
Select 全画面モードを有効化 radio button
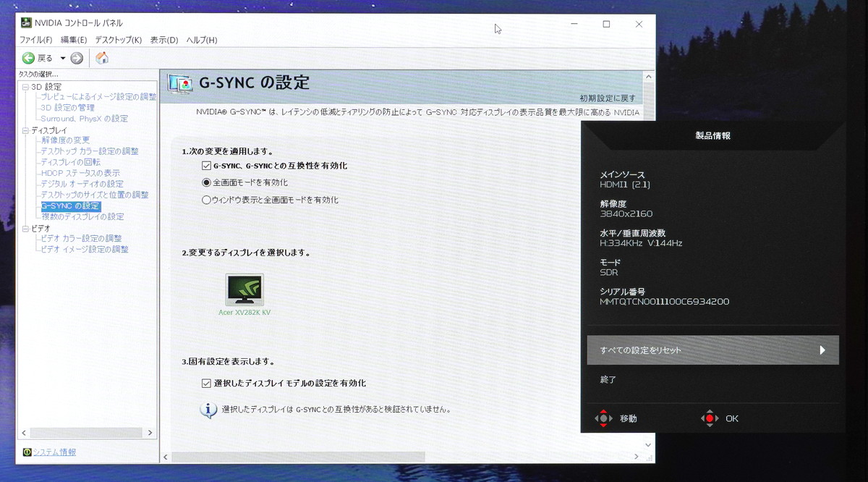tap(207, 182)
